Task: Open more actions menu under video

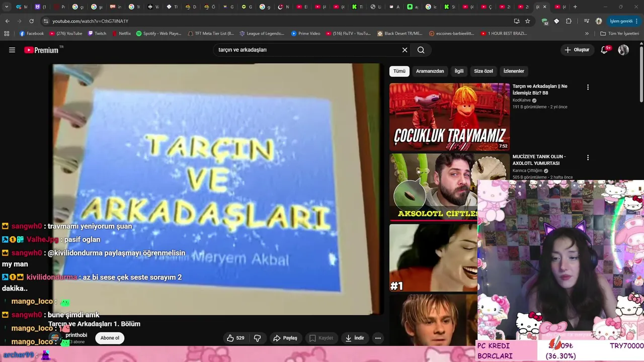Action: [378, 338]
